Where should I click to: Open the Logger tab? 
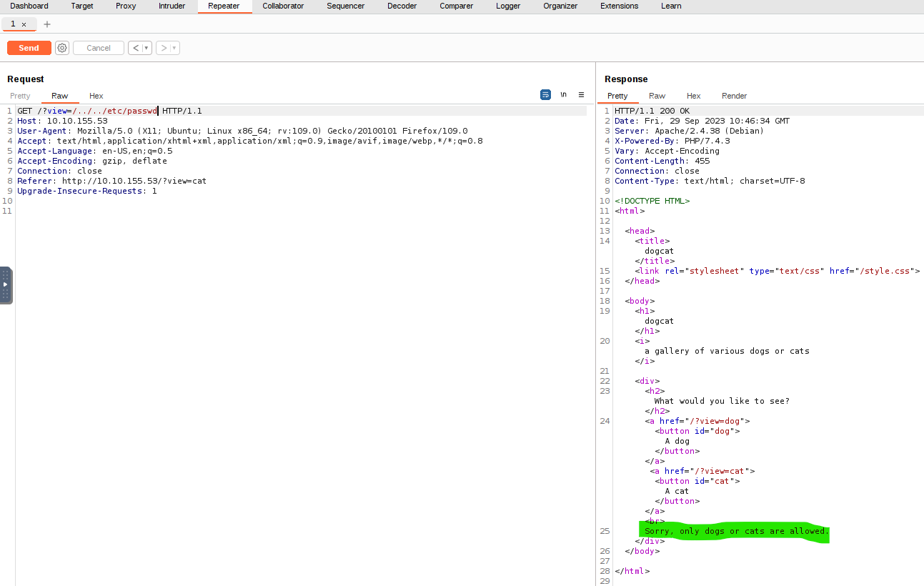pyautogui.click(x=508, y=6)
